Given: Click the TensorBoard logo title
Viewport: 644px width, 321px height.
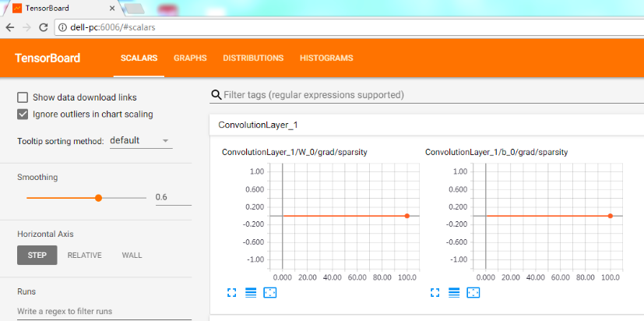Looking at the screenshot, I should point(48,58).
